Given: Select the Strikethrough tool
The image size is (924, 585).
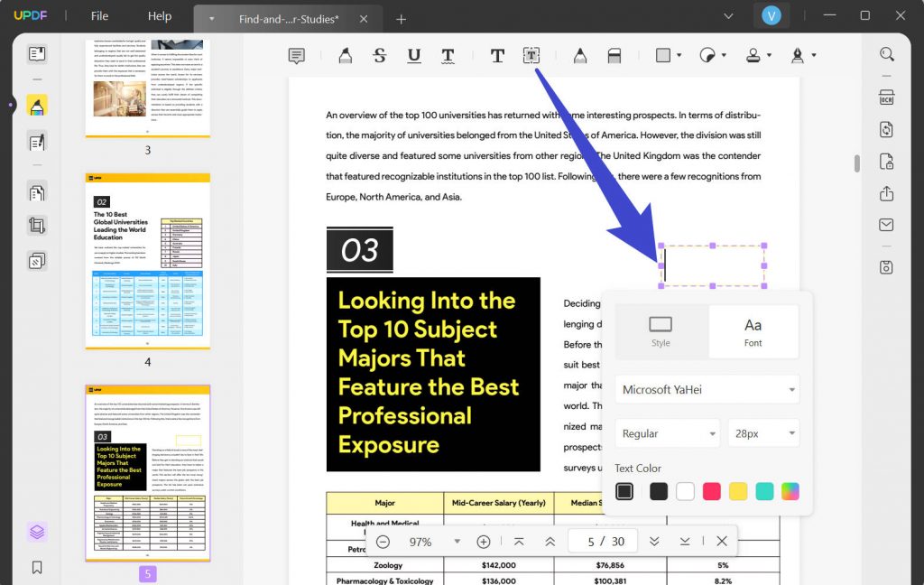Looking at the screenshot, I should pyautogui.click(x=379, y=55).
